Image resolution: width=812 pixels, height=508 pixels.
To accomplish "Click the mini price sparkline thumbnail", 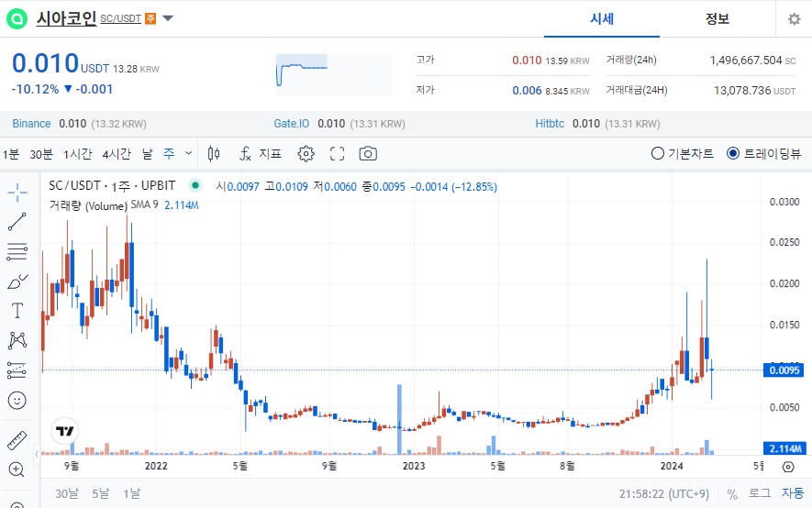I will click(x=333, y=74).
